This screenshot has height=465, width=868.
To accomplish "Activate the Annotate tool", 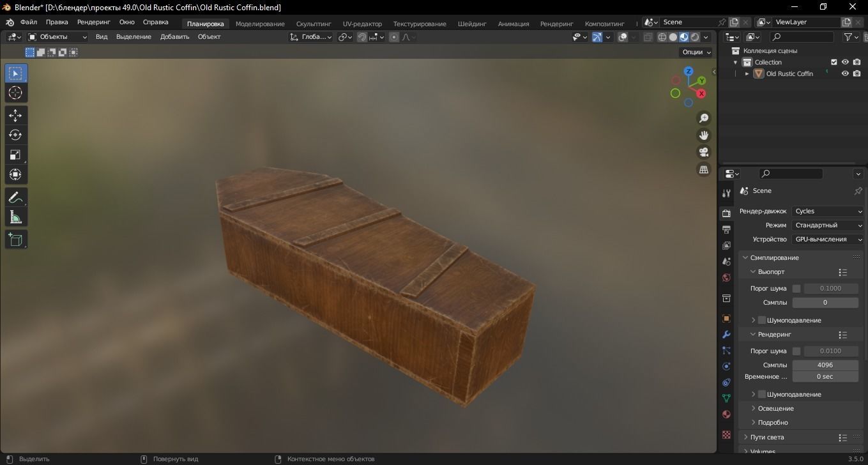I will [16, 197].
